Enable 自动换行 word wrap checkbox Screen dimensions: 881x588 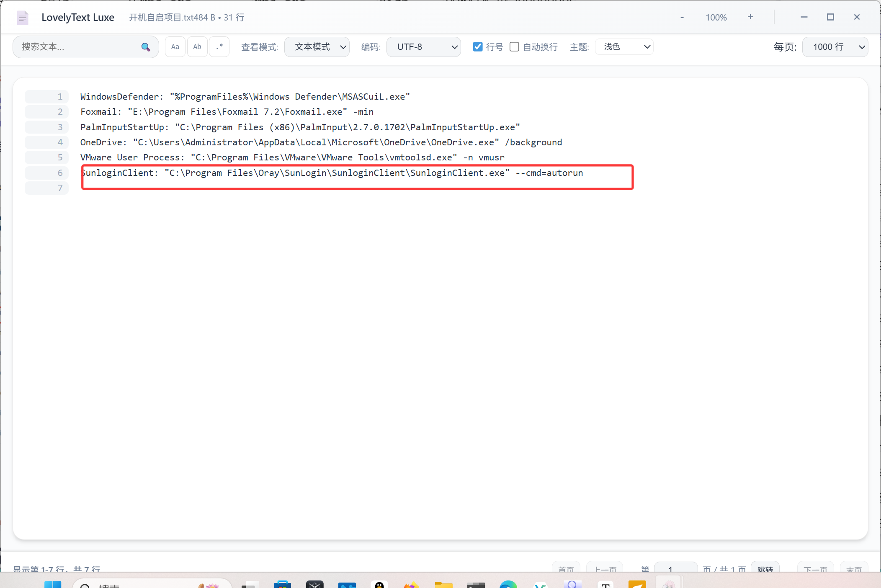pyautogui.click(x=514, y=47)
